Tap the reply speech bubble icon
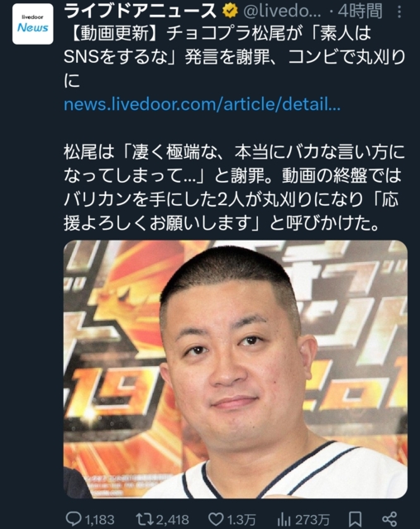 [x=74, y=518]
